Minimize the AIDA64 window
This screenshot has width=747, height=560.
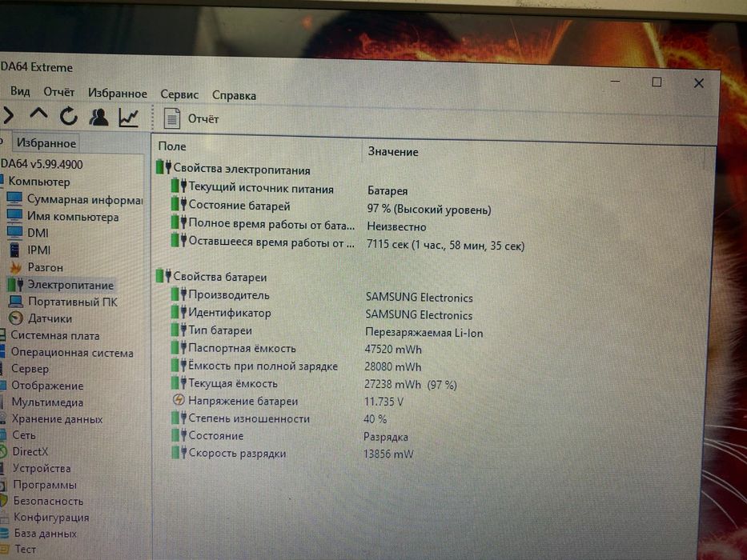616,82
